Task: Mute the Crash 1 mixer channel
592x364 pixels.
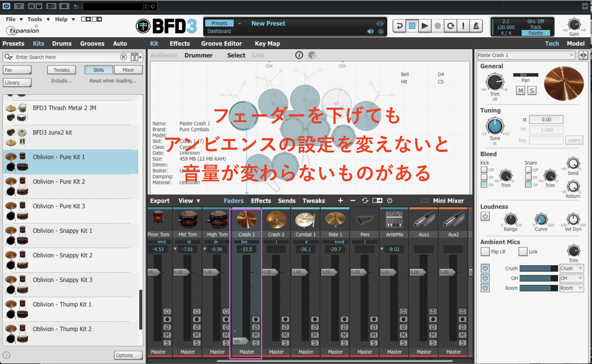Action: [256, 335]
